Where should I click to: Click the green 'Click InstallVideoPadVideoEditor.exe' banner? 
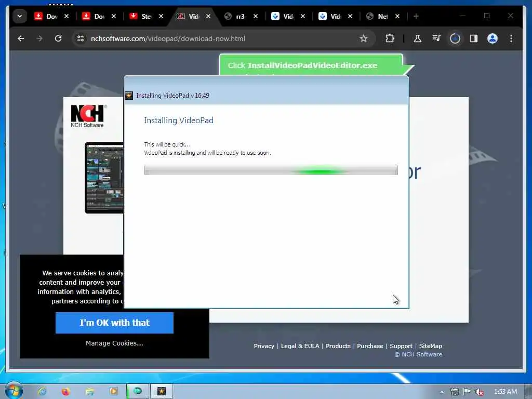(311, 65)
